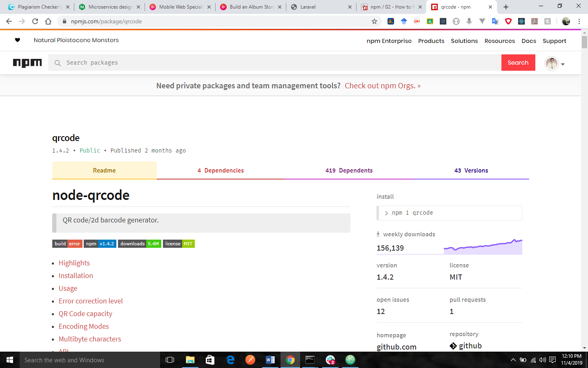The width and height of the screenshot is (588, 368).
Task: Click the heart icon in the npm header
Action: coord(18,40)
